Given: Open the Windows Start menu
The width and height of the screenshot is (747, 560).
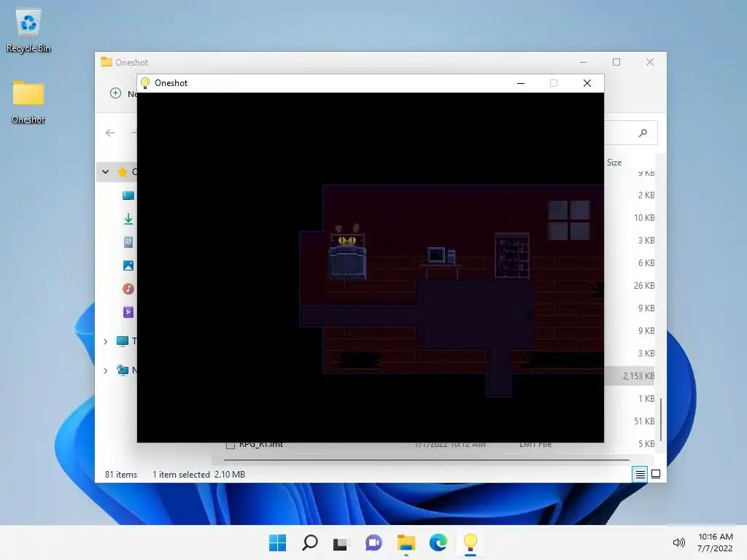Looking at the screenshot, I should [278, 542].
